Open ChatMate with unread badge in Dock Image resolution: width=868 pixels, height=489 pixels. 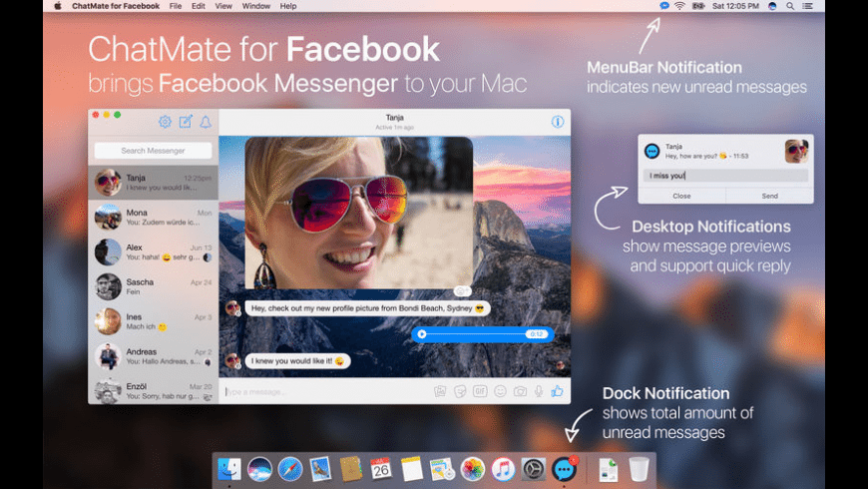[564, 470]
